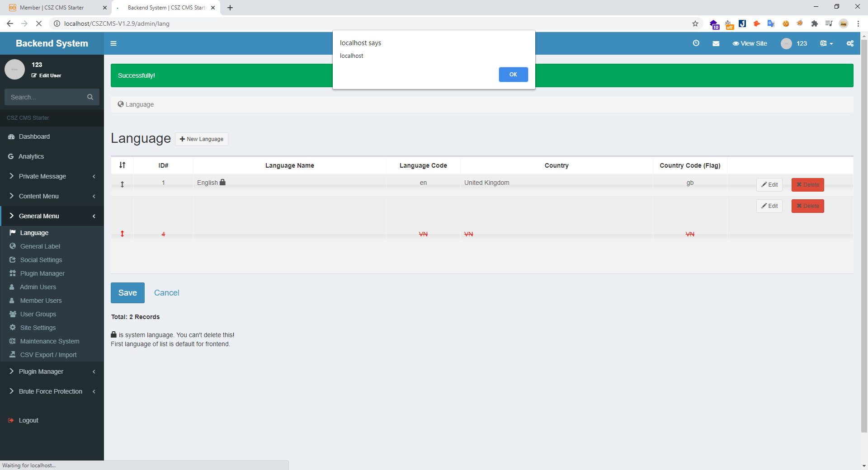This screenshot has height=470, width=868.
Task: Stop page loading with the X button
Action: pyautogui.click(x=39, y=23)
